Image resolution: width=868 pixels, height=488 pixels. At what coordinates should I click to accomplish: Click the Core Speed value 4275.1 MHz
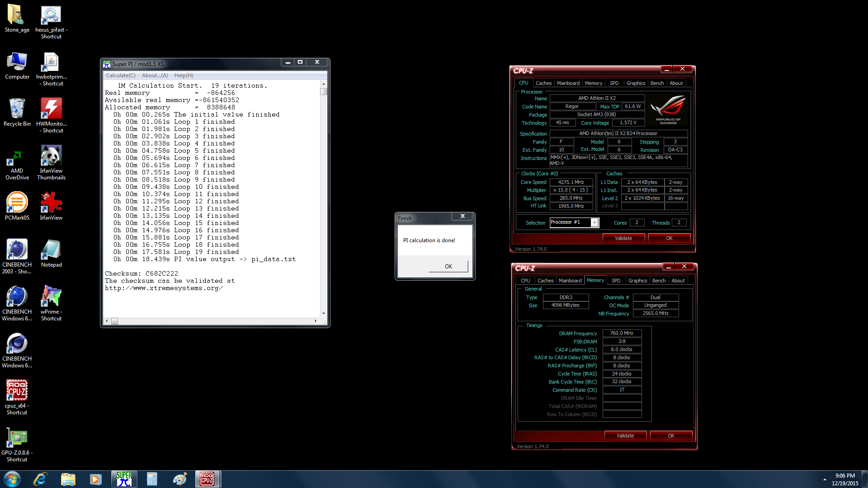coord(571,183)
